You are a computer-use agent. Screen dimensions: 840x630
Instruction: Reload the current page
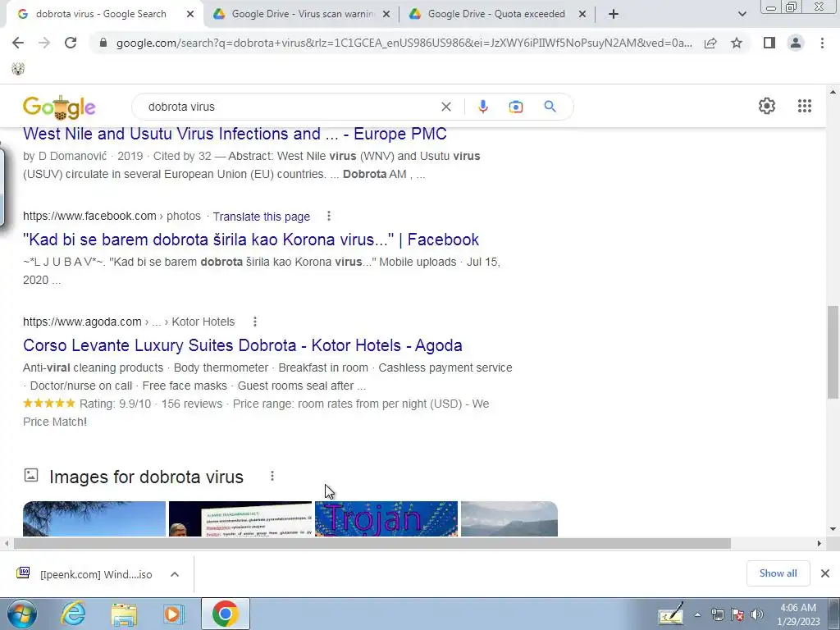(71, 43)
